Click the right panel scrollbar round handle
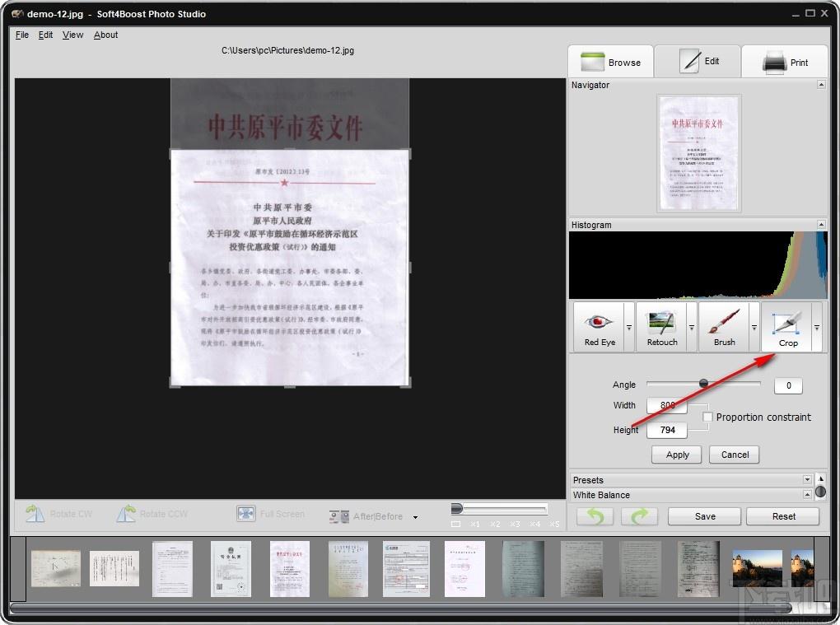840x625 pixels. (x=821, y=492)
